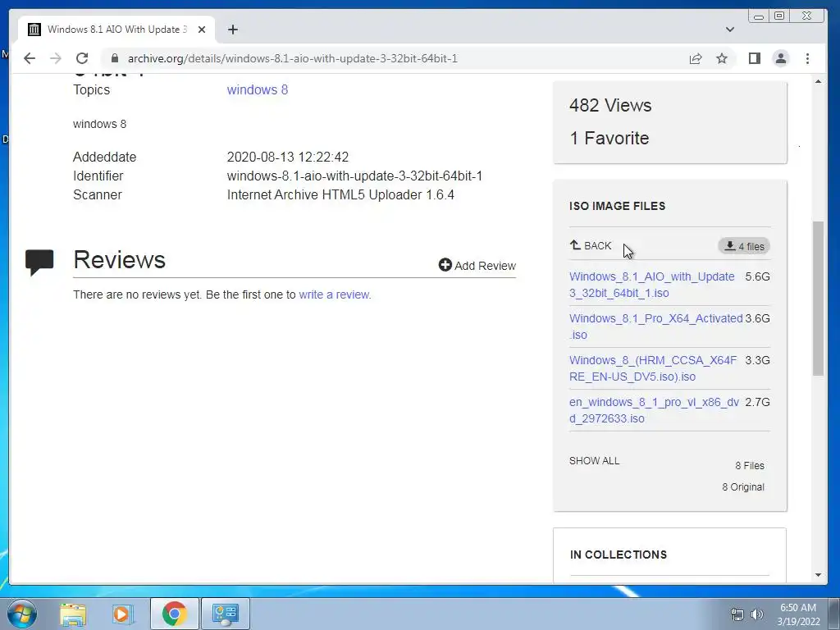The height and width of the screenshot is (630, 840).
Task: Click Addeddate value 2020-08-13 12:22:42
Action: (288, 157)
